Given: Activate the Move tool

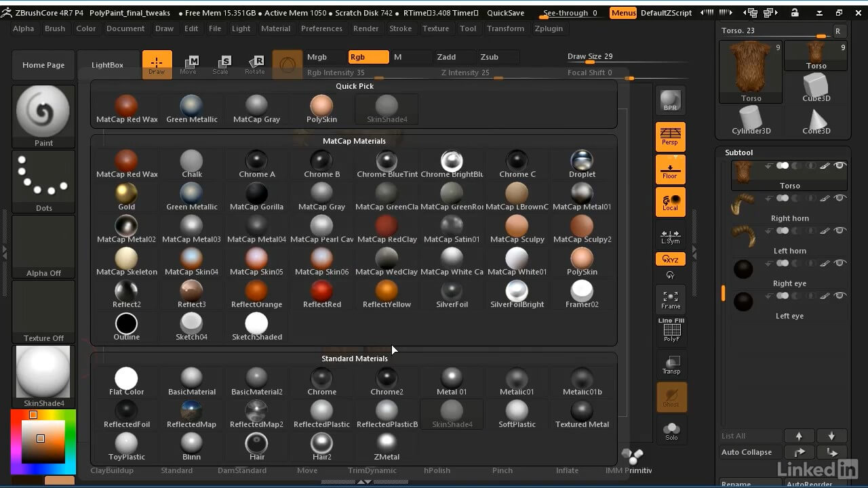Looking at the screenshot, I should coord(189,64).
